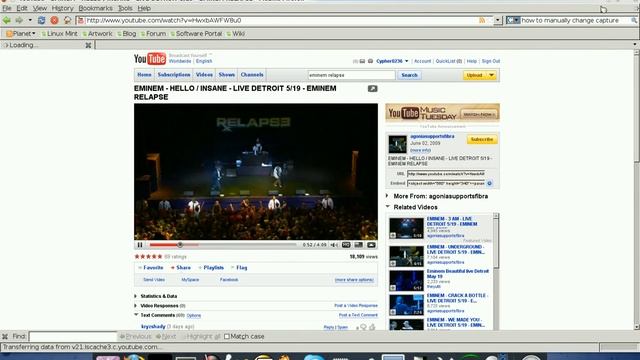Click the YouTube Search button
Image resolution: width=640 pixels, height=360 pixels.
pos(409,75)
